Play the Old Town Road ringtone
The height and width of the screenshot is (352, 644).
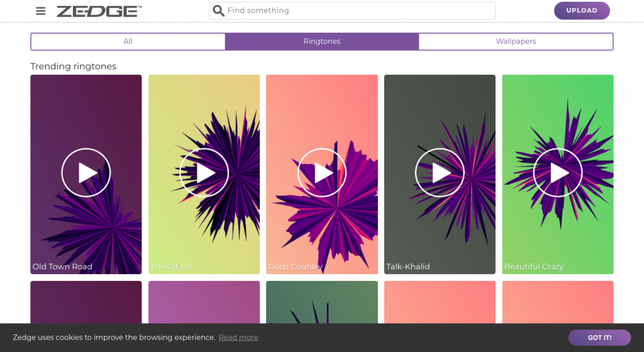[86, 173]
